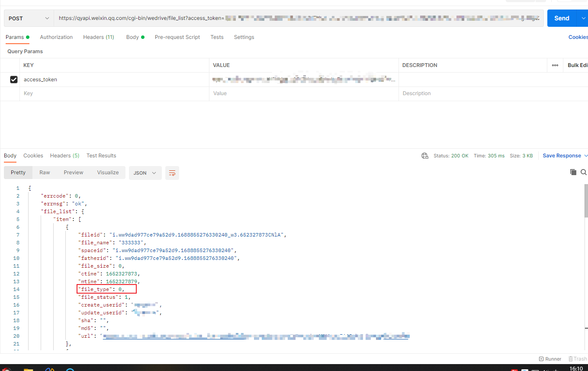Viewport: 588px width, 371px height.
Task: Click the "ctime": 1652327873 line
Action: [x=109, y=274]
